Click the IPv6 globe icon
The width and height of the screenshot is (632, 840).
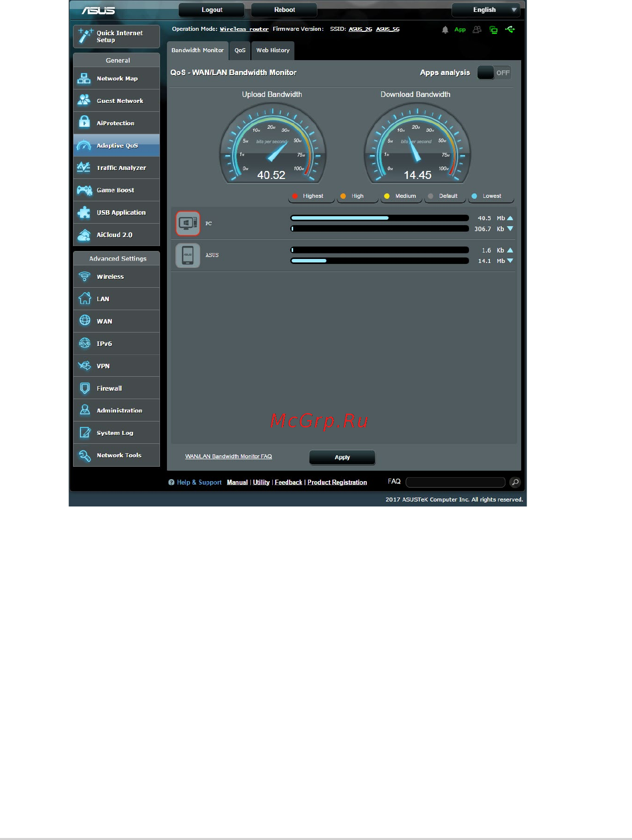click(x=84, y=343)
